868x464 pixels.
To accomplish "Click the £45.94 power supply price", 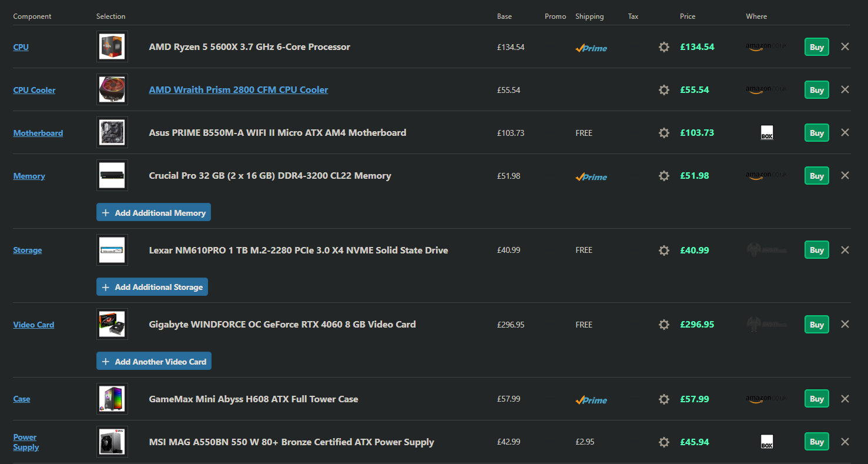I will click(x=695, y=442).
